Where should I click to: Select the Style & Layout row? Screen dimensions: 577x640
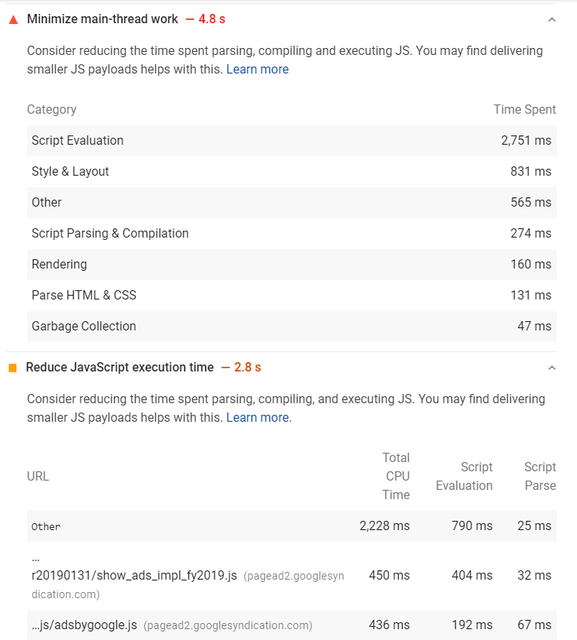point(292,171)
